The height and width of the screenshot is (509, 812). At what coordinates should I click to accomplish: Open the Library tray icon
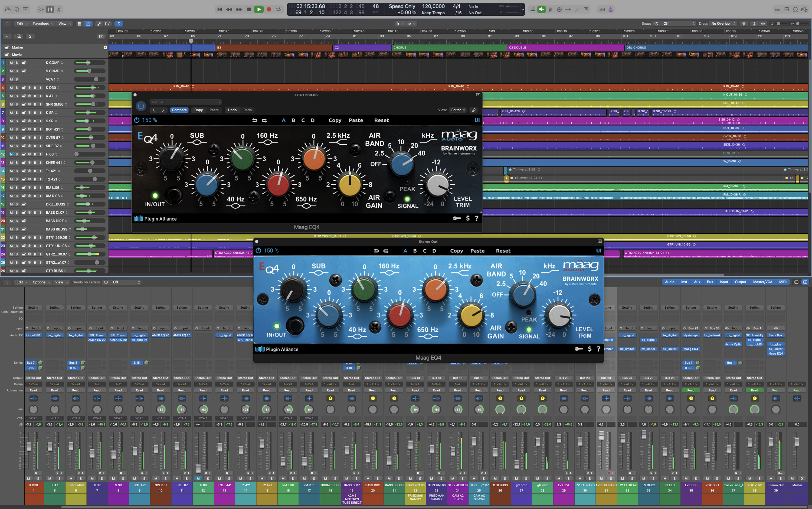tap(8, 9)
